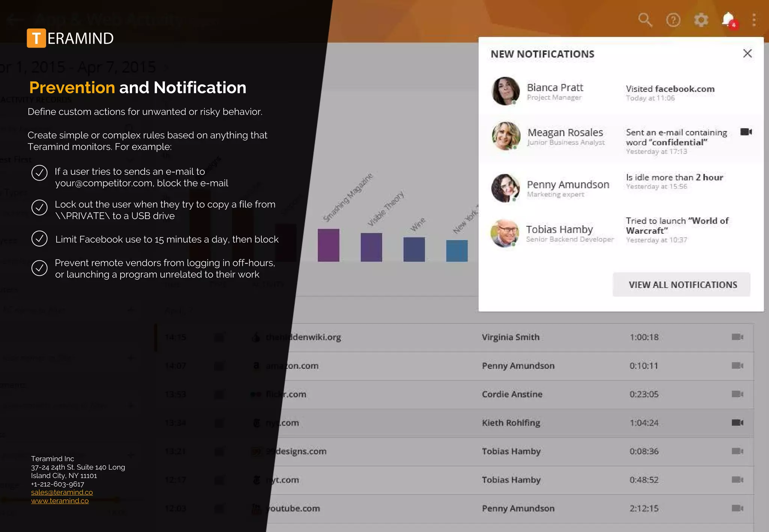This screenshot has width=769, height=532.
Task: Open video for youtube.com Penny Amundson row
Action: 737,508
